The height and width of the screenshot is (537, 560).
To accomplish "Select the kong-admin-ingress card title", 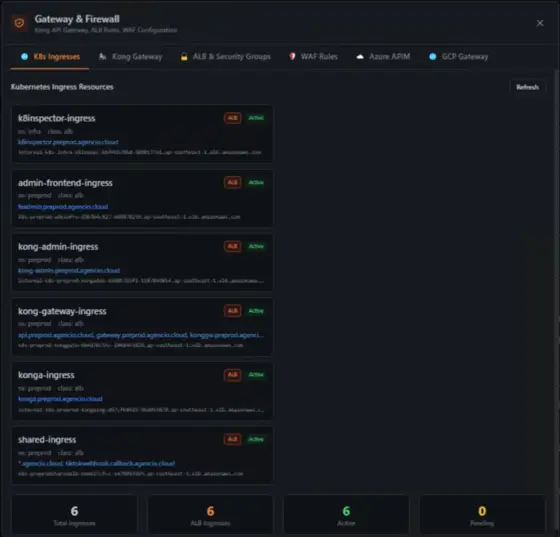I will (58, 247).
